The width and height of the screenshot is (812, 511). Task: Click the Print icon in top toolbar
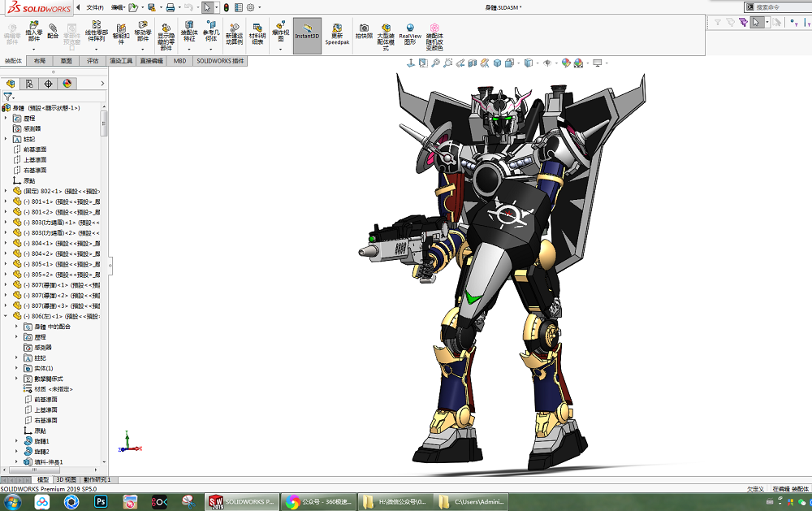[170, 7]
